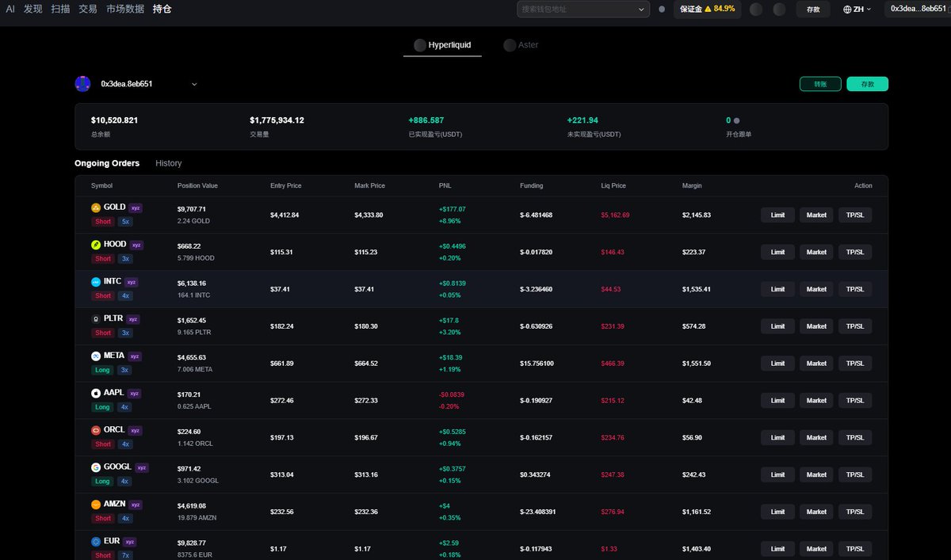
Task: Open the wallet address search dropdown arrow
Action: pos(642,10)
